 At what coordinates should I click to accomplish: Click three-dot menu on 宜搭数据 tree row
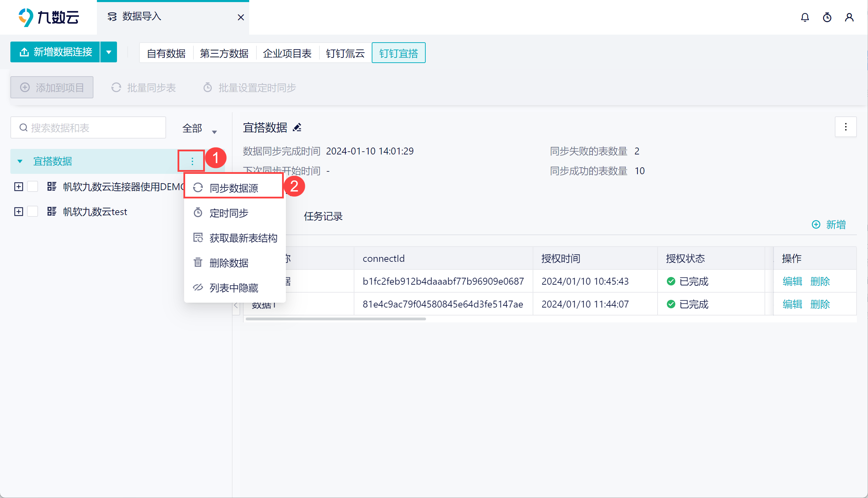point(192,161)
